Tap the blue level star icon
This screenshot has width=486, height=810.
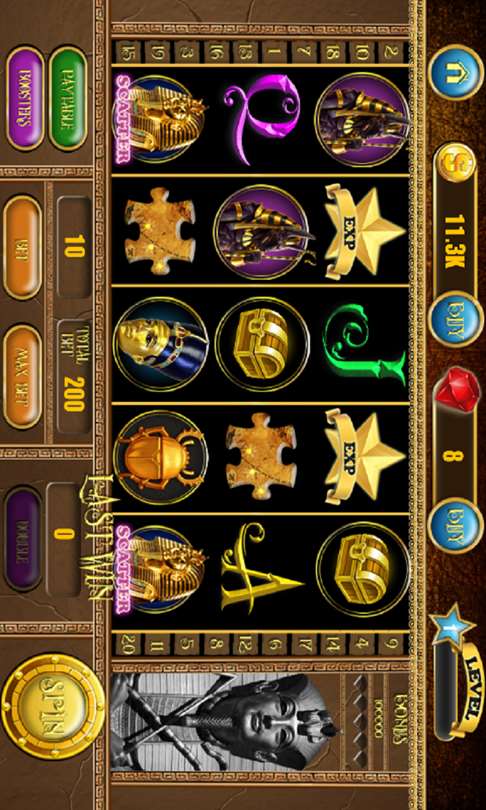point(452,627)
